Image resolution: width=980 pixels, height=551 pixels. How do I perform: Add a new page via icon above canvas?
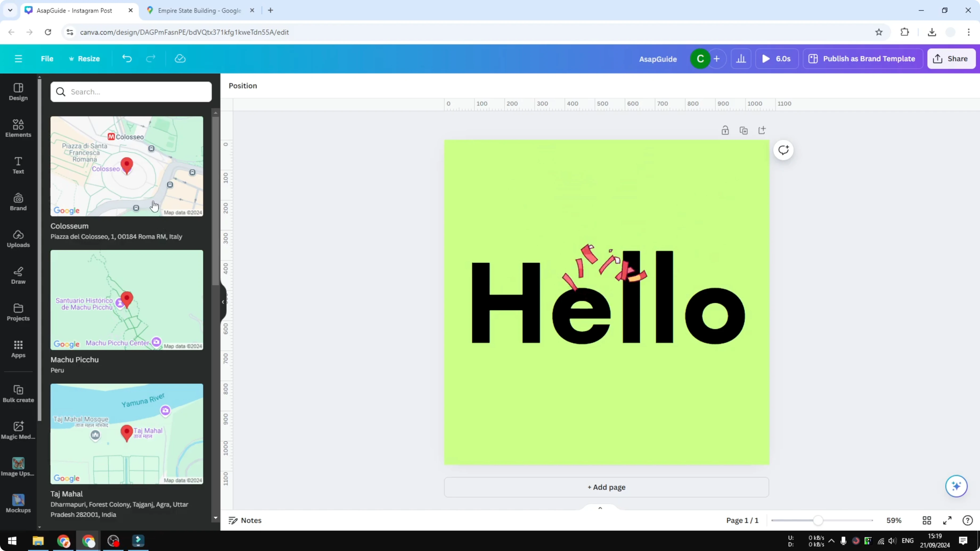pyautogui.click(x=762, y=130)
